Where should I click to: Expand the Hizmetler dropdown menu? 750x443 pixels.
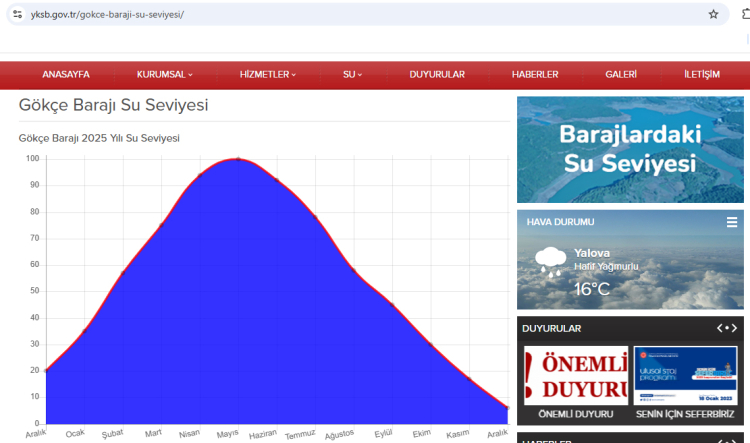tap(268, 75)
